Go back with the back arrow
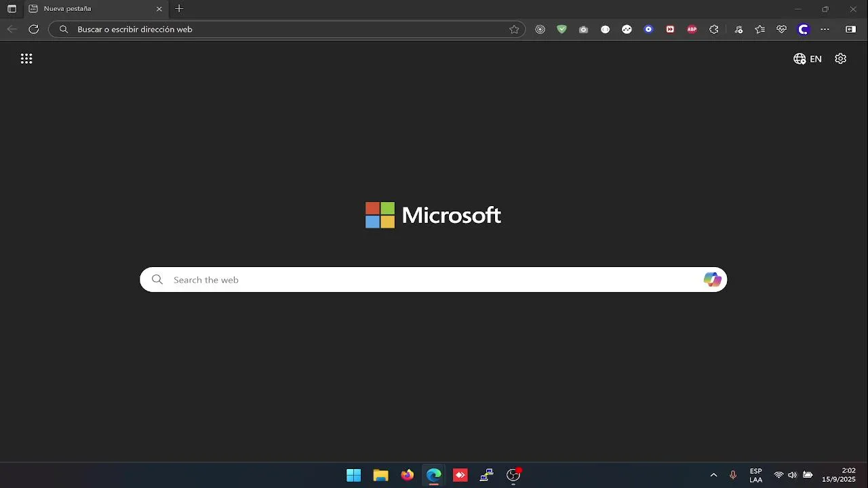Screen dimensions: 868x488 12,29
